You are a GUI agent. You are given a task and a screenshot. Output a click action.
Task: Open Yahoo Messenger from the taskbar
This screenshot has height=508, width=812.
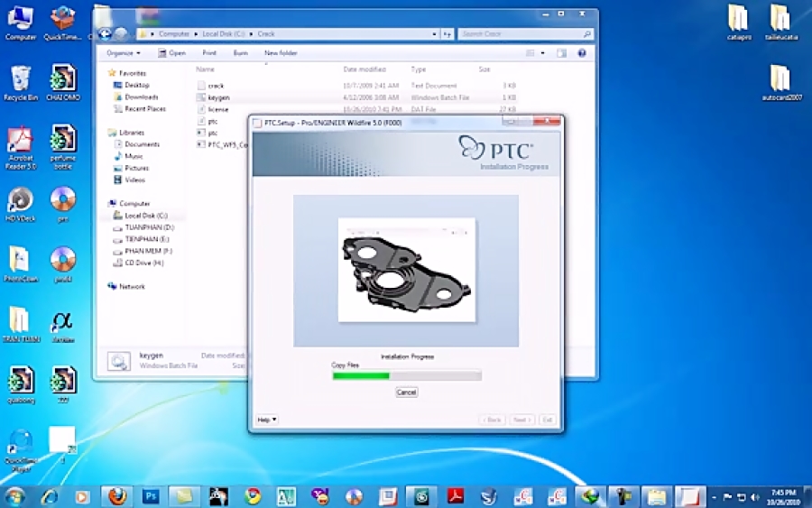point(320,497)
